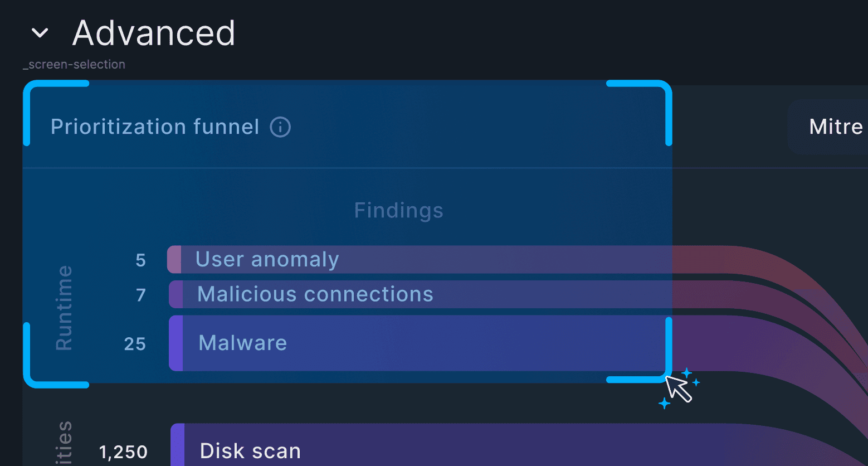868x466 pixels.
Task: Collapse the Advanced section chevron
Action: 40,33
